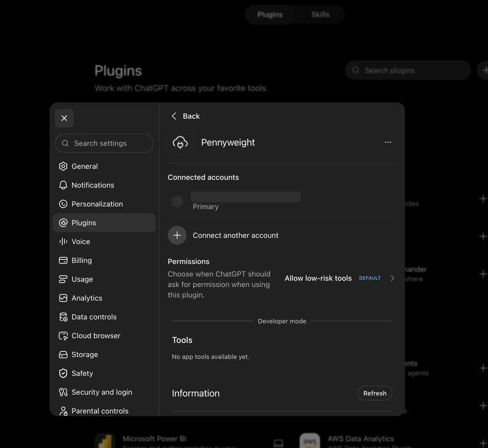Open the three-dot menu for Pennyweight
This screenshot has width=488, height=448.
(x=388, y=142)
